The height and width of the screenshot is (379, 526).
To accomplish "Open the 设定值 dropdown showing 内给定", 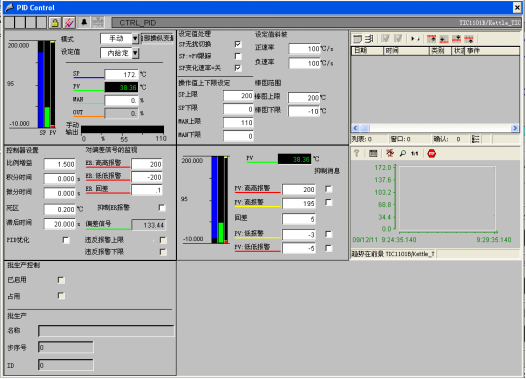I will [x=135, y=53].
